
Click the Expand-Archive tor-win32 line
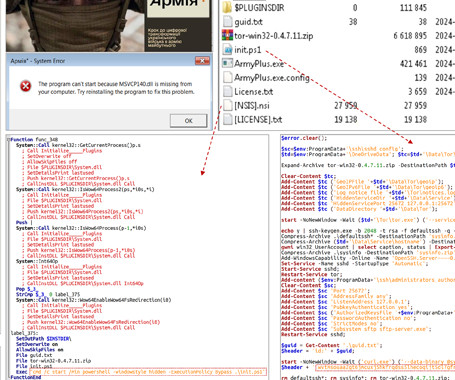[368, 165]
